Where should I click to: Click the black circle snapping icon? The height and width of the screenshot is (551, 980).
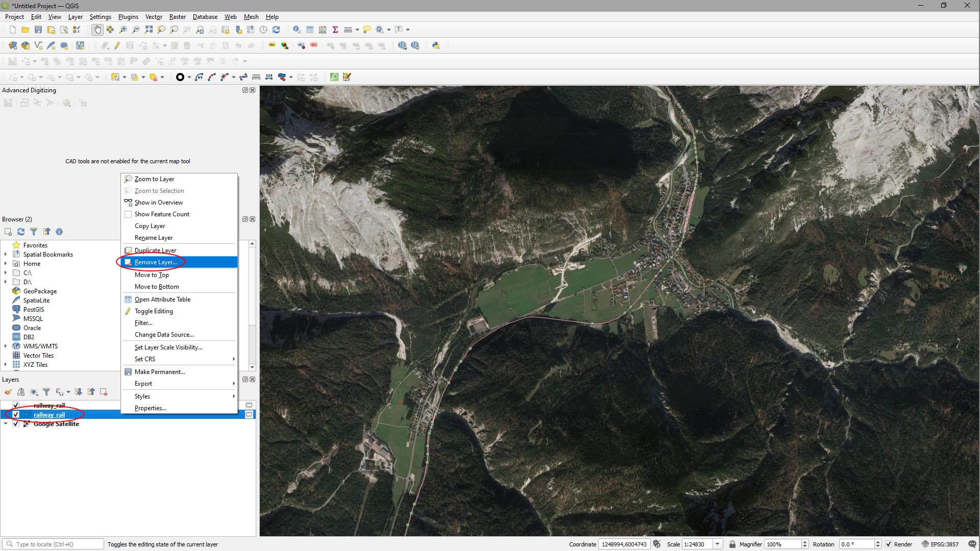pos(180,77)
